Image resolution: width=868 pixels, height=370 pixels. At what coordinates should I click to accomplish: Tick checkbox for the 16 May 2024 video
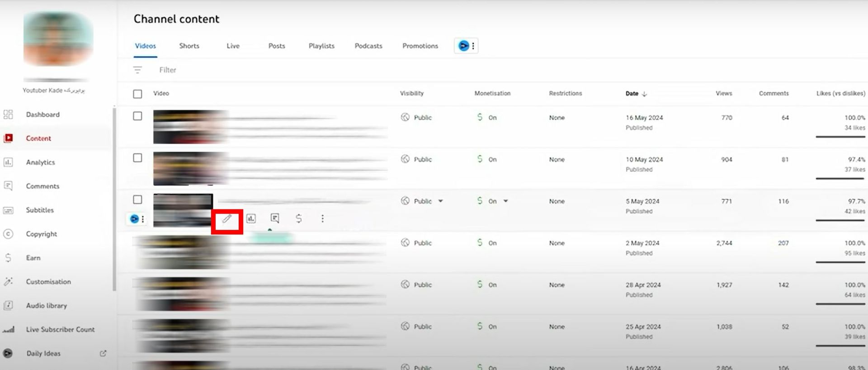tap(137, 116)
